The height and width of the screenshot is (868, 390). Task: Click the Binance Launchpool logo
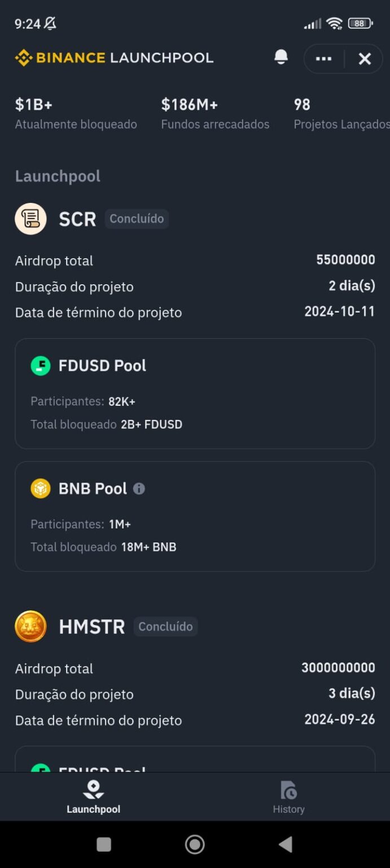pyautogui.click(x=113, y=58)
